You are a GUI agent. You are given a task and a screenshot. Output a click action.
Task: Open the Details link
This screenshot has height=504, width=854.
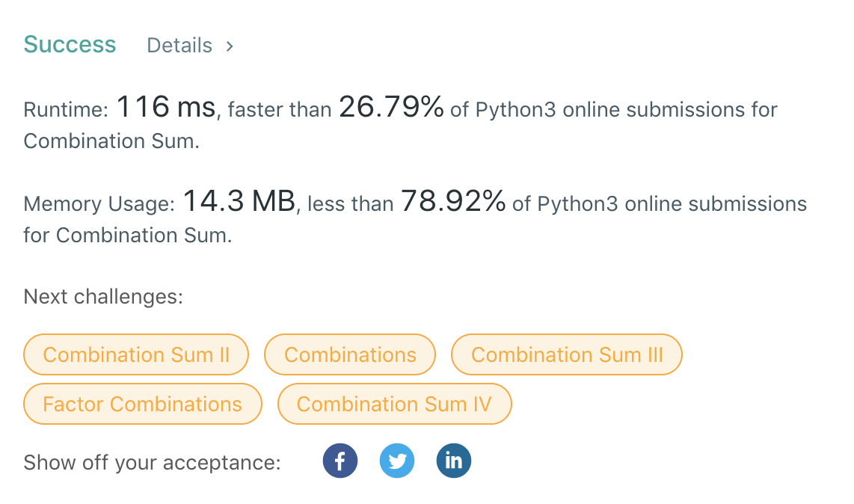pyautogui.click(x=179, y=46)
